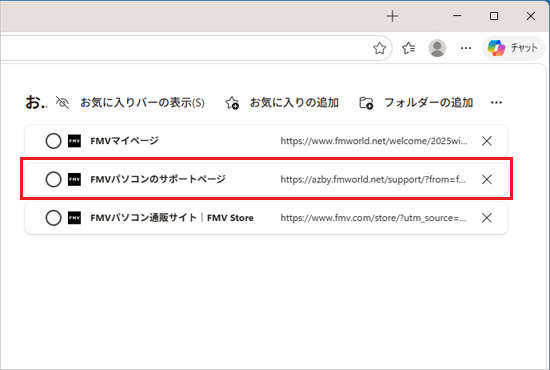This screenshot has height=370, width=550.
Task: Select the FMVマイページ checkbox circle
Action: pos(53,141)
